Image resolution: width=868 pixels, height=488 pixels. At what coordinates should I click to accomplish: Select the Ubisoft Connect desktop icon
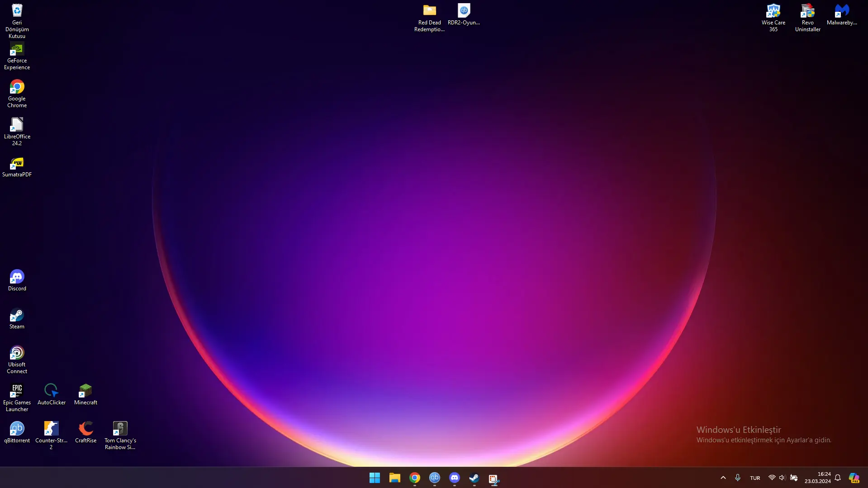17,360
